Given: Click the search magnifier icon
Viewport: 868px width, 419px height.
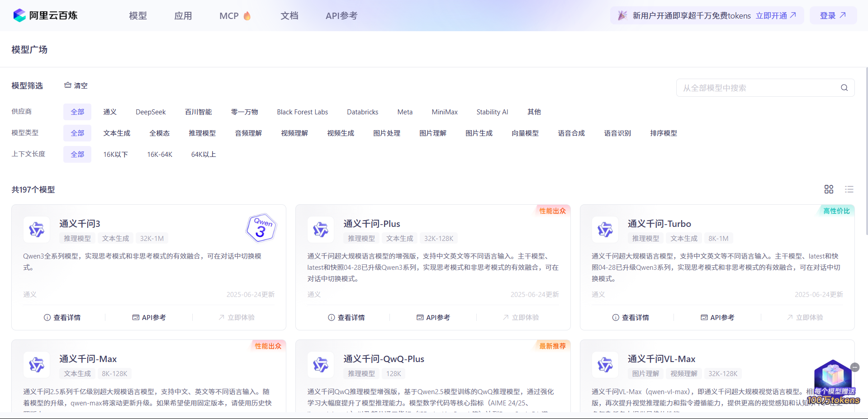Looking at the screenshot, I should [x=844, y=88].
